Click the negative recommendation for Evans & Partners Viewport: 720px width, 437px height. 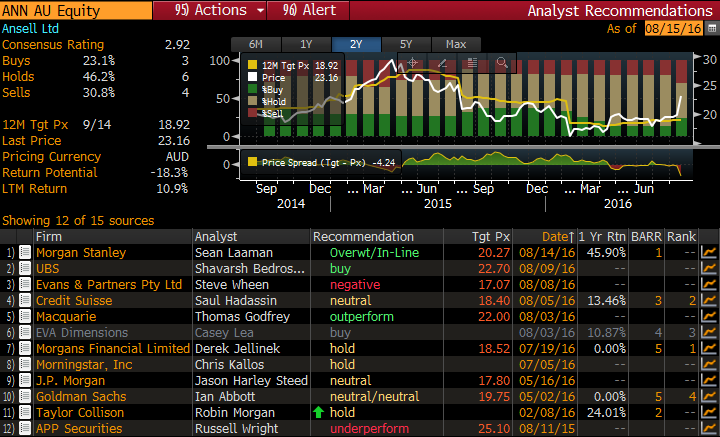click(x=355, y=285)
